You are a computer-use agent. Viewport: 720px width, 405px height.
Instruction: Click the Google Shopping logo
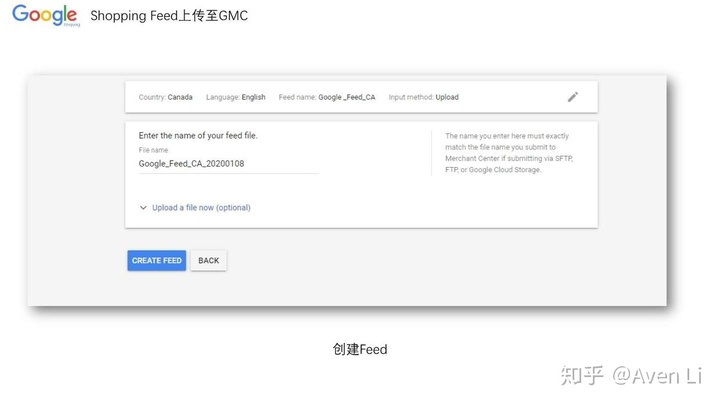point(46,16)
